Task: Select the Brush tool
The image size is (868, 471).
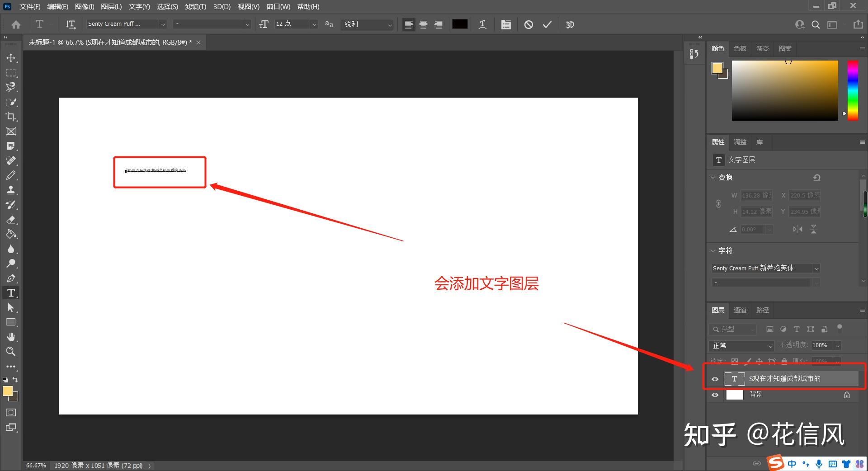Action: click(11, 175)
